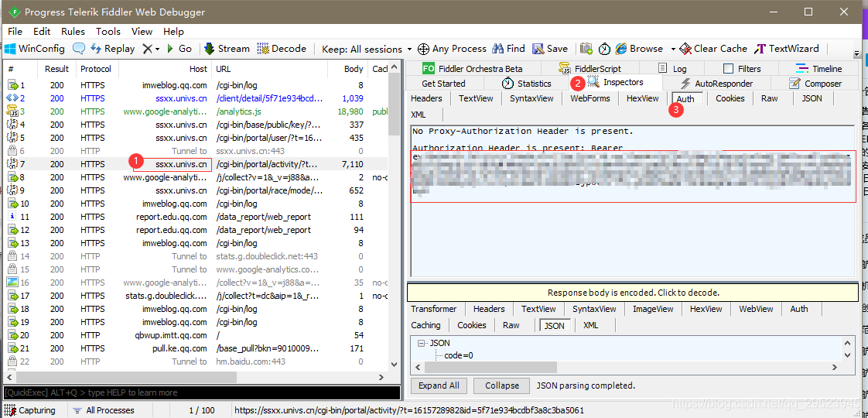Select the response Transformer tab
This screenshot has height=418, width=868.
433,309
